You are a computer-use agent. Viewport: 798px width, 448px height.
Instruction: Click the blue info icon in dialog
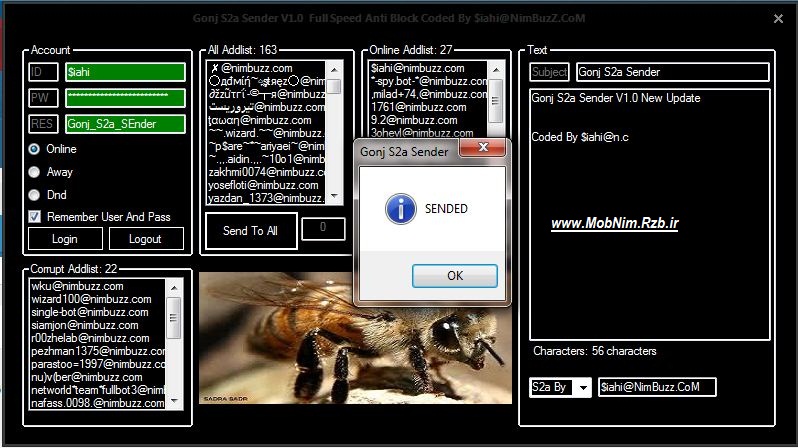pyautogui.click(x=401, y=209)
